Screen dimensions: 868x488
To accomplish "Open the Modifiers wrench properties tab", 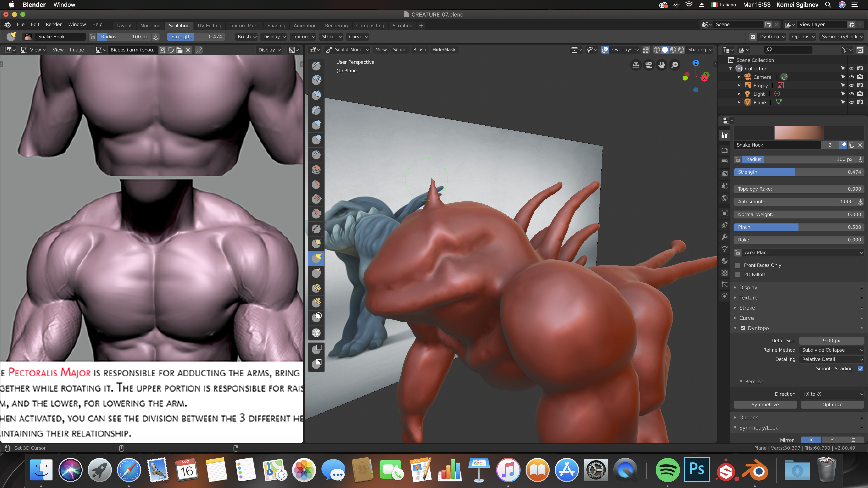I will click(725, 237).
